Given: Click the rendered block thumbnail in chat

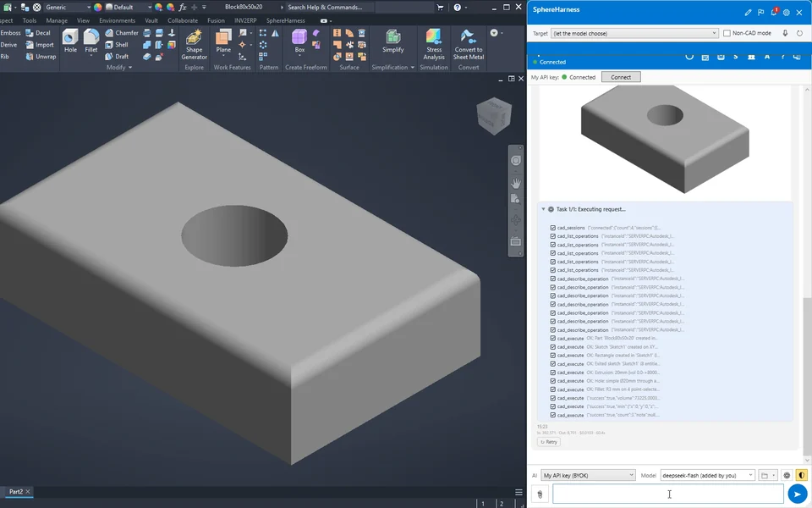Looking at the screenshot, I should click(665, 140).
